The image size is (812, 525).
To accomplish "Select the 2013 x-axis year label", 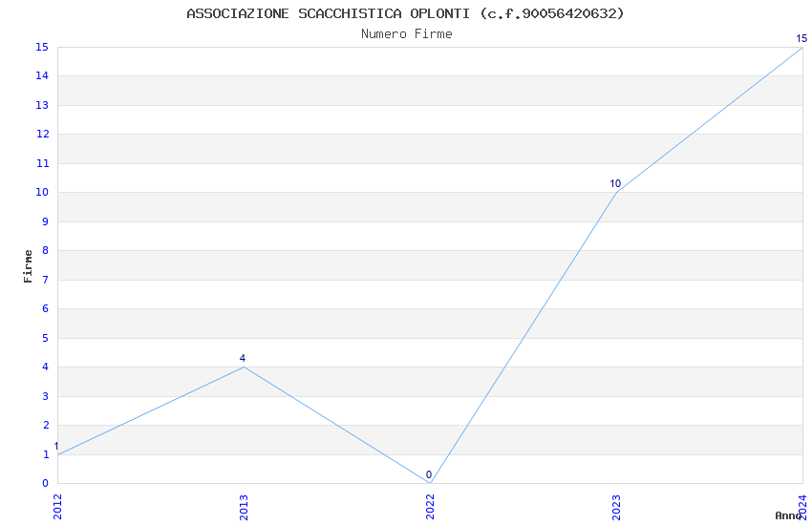I will 244,507.
